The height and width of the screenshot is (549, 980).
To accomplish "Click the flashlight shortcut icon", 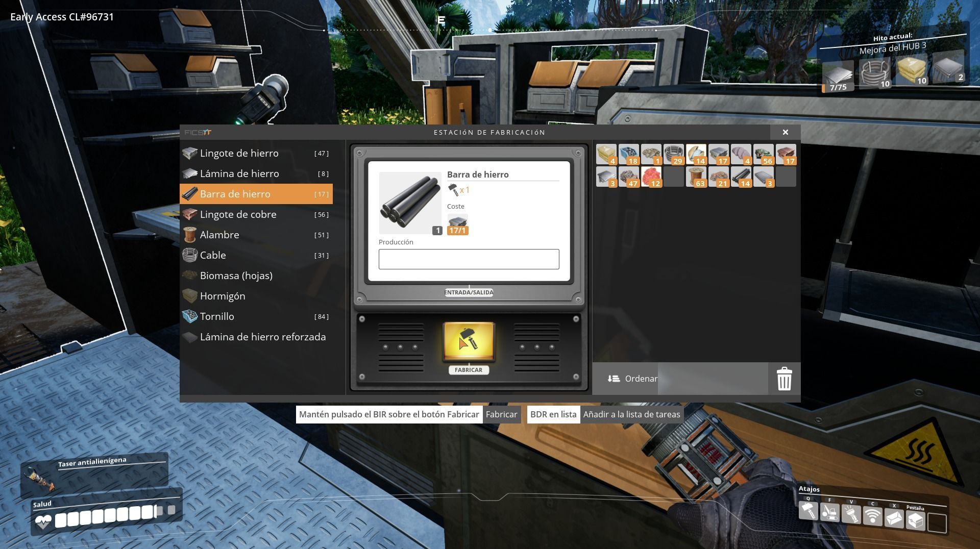I will (x=851, y=513).
